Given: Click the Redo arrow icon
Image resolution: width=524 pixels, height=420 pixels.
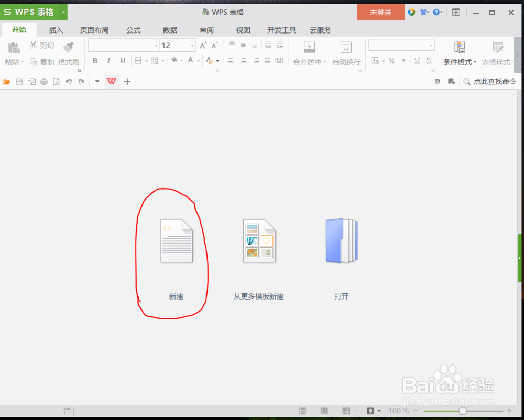Looking at the screenshot, I should 81,82.
